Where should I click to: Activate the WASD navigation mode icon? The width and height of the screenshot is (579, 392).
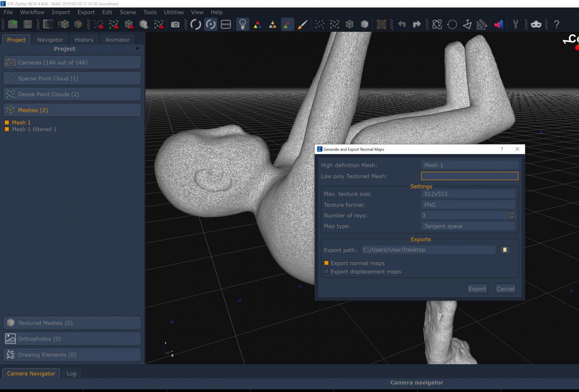click(226, 24)
